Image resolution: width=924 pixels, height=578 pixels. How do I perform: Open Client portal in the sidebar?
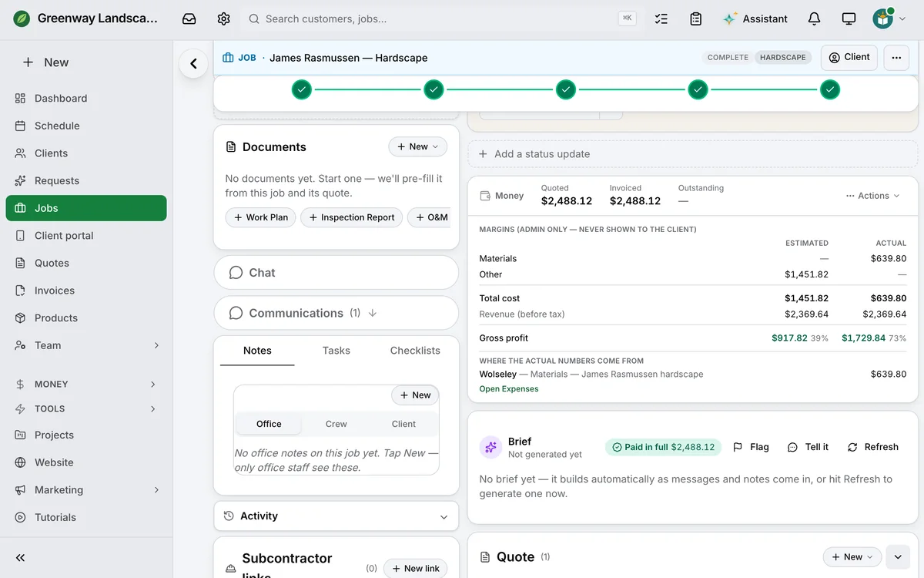coord(86,236)
